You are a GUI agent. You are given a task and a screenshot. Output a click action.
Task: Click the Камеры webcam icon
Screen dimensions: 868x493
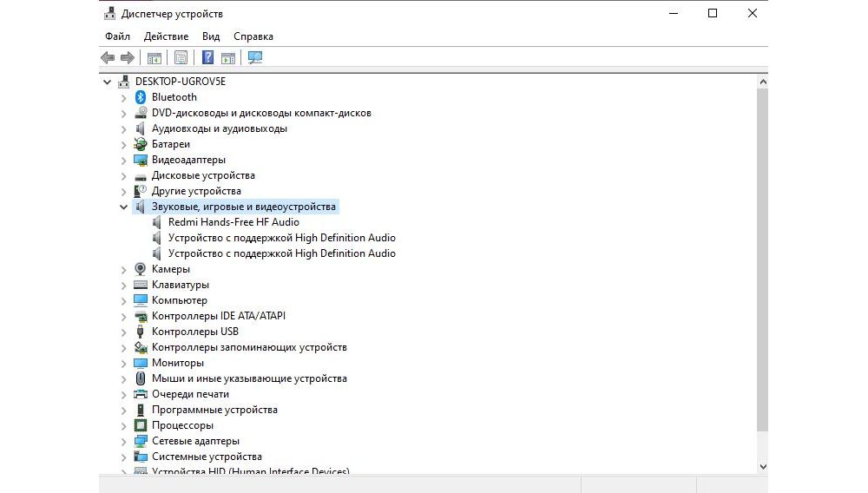click(141, 269)
